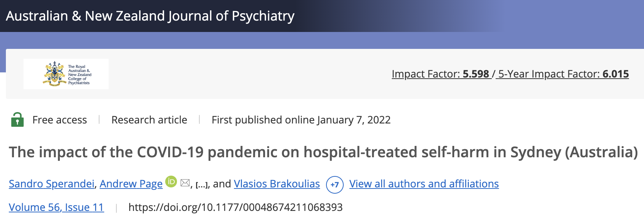Open Andrew Page's ORCID iD icon
The width and height of the screenshot is (644, 219).
(x=171, y=182)
